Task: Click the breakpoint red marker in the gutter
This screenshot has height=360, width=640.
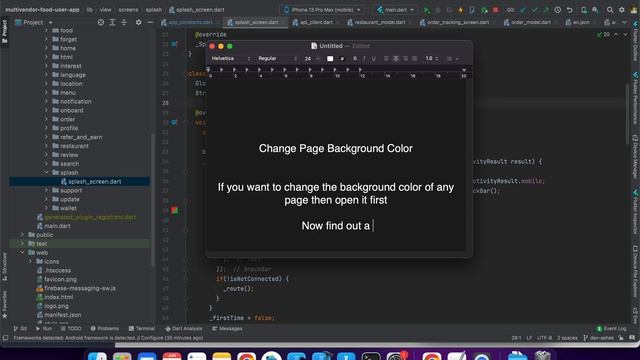Action: (175, 210)
